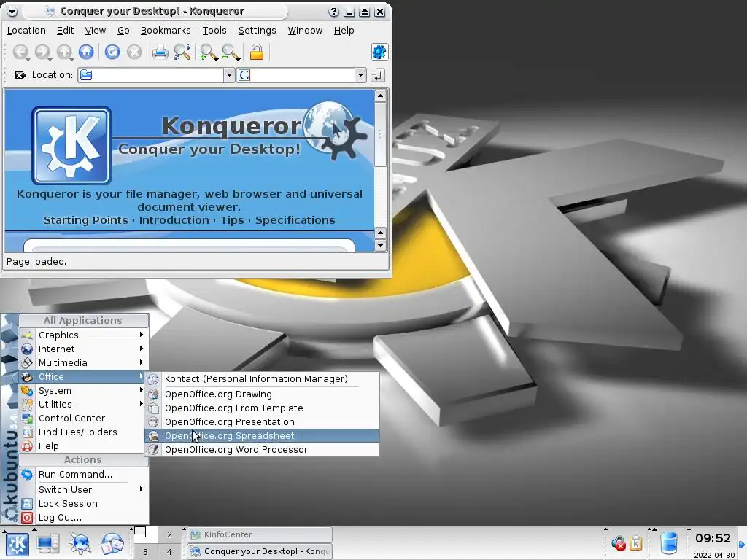Go to Home URL in Konqueror
The image size is (747, 560).
point(86,52)
